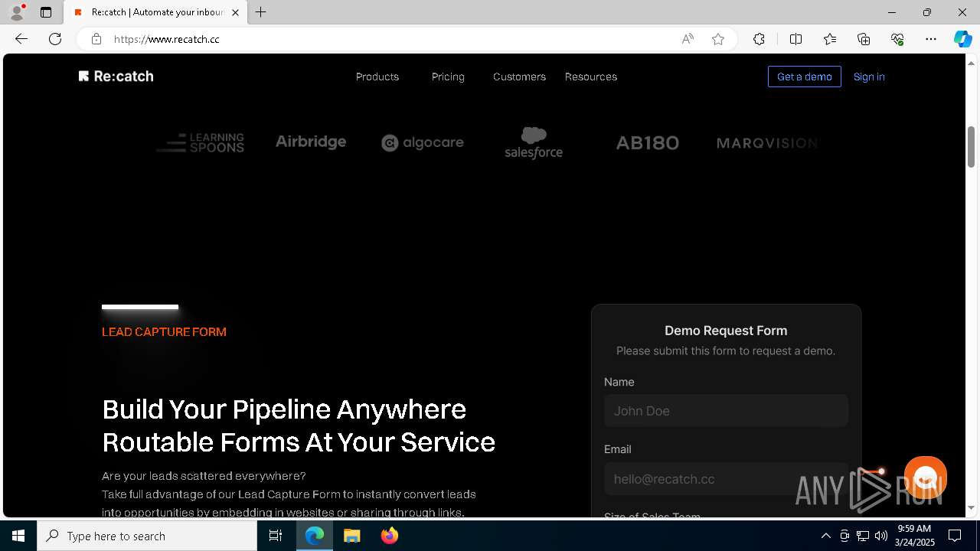
Task: Open a new browser tab
Action: coord(260,12)
